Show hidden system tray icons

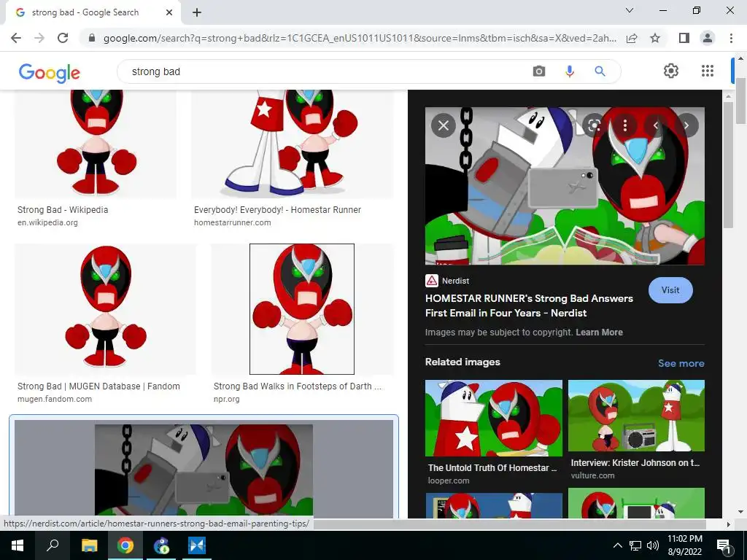pyautogui.click(x=617, y=545)
